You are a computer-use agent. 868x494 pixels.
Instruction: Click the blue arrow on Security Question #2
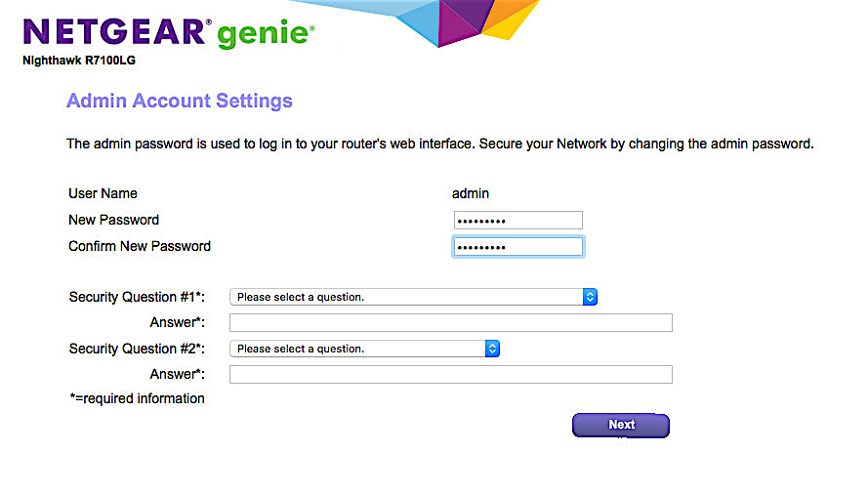coord(492,349)
